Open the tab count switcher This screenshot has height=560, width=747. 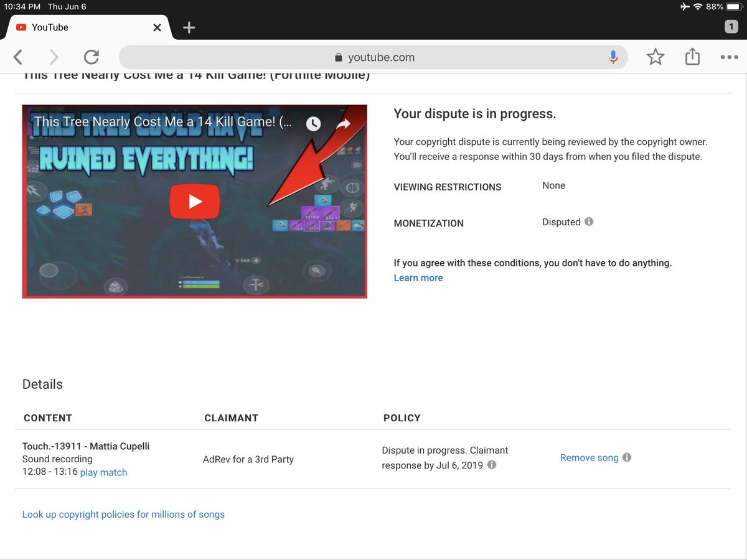pos(731,27)
